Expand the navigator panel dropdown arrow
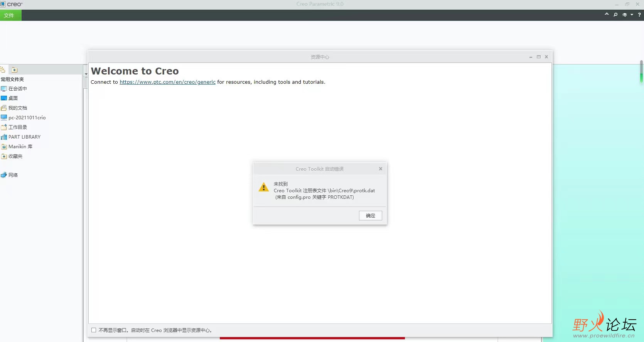Screen dimensions: 644x342 [86, 73]
